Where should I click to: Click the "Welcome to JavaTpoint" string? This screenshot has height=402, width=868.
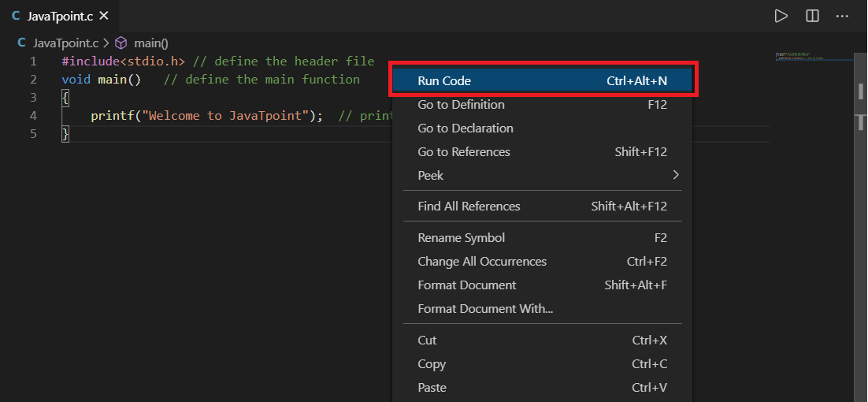pos(224,116)
